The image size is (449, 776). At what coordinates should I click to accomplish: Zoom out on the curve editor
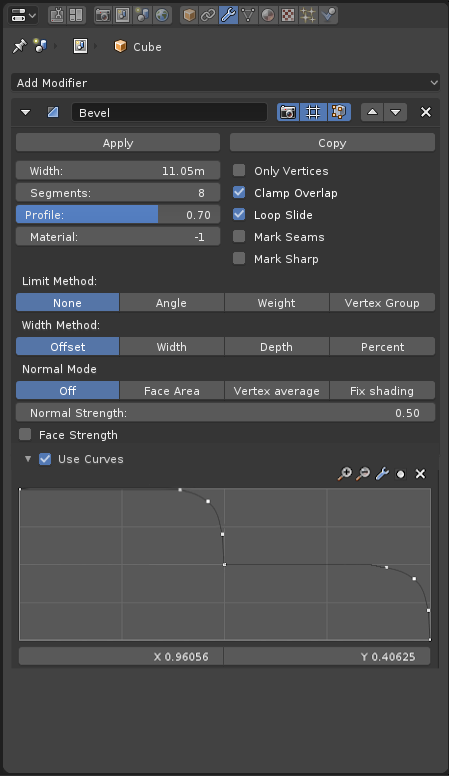pyautogui.click(x=363, y=474)
